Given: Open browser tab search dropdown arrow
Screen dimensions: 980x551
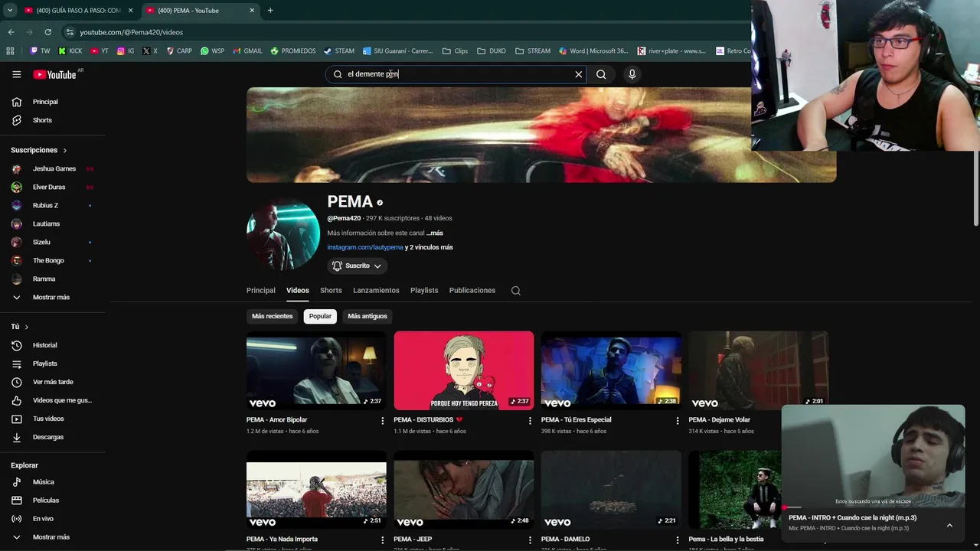Looking at the screenshot, I should pyautogui.click(x=10, y=11).
